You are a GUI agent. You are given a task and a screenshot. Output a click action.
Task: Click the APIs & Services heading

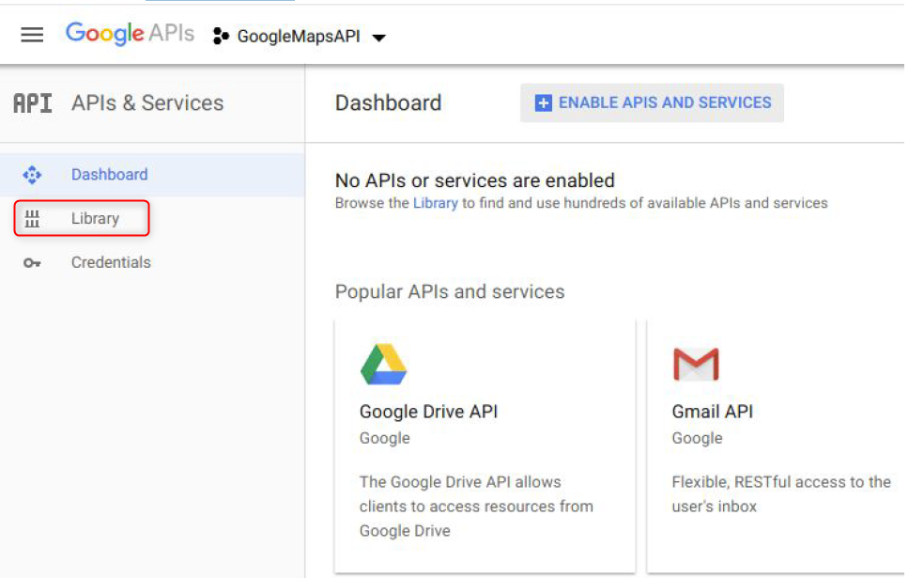point(147,103)
